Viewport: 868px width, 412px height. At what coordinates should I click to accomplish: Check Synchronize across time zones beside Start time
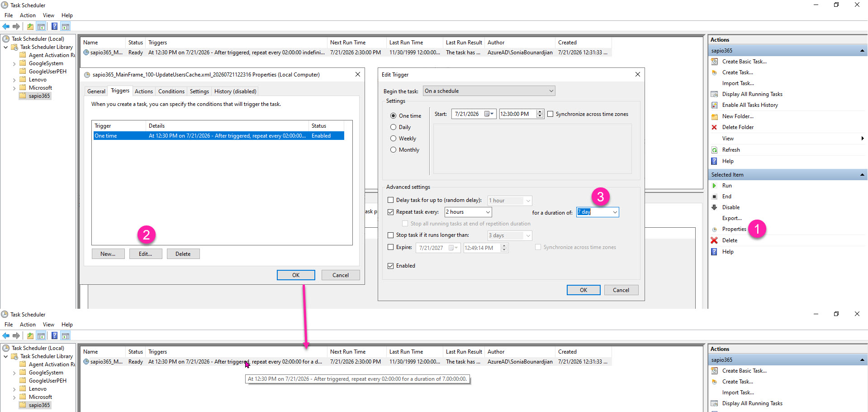coord(550,114)
